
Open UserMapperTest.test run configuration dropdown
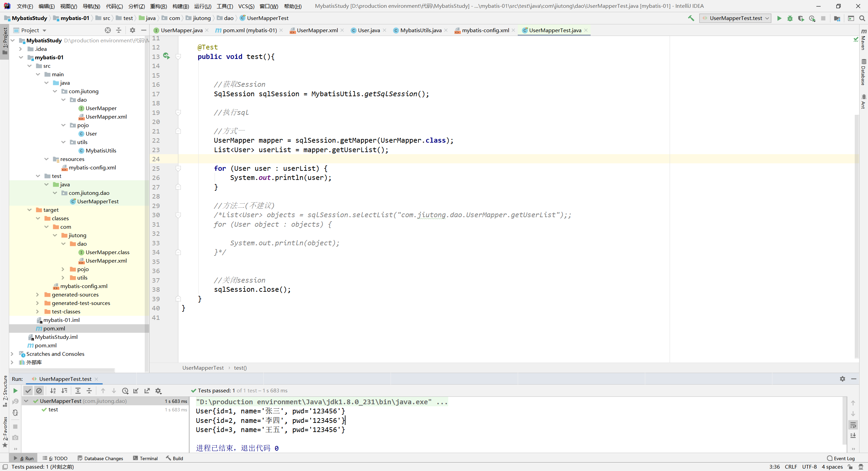[735, 18]
